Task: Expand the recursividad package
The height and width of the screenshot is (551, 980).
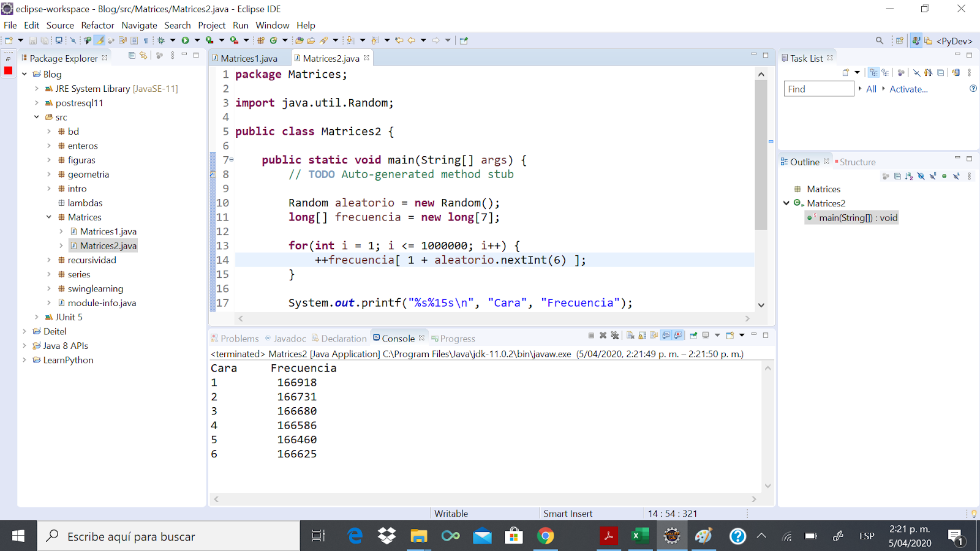Action: tap(49, 260)
